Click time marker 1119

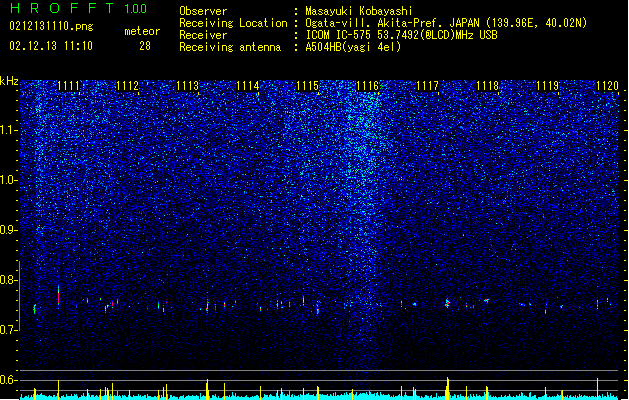pyautogui.click(x=548, y=86)
